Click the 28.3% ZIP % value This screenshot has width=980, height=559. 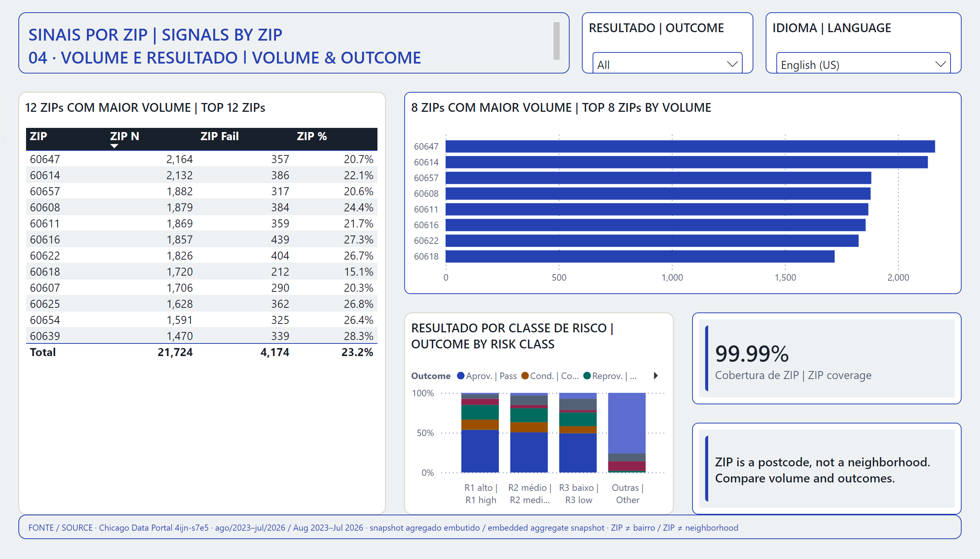359,336
